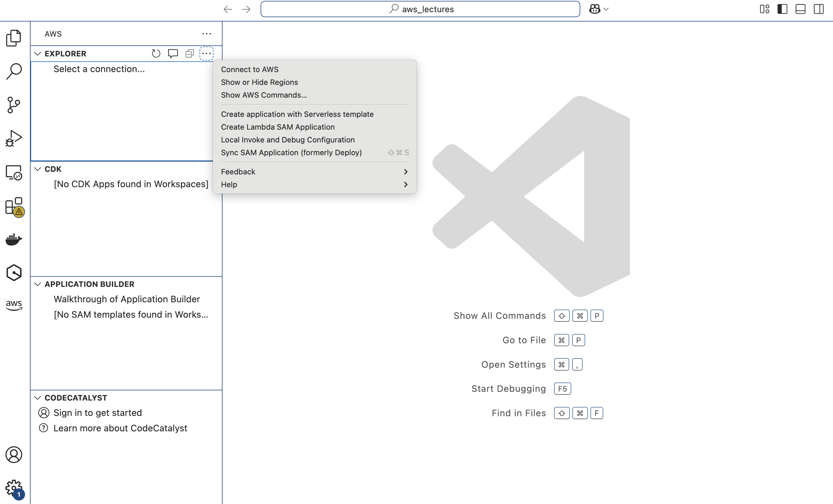Click Select a connection... in Explorer
Image resolution: width=833 pixels, height=504 pixels.
(99, 69)
